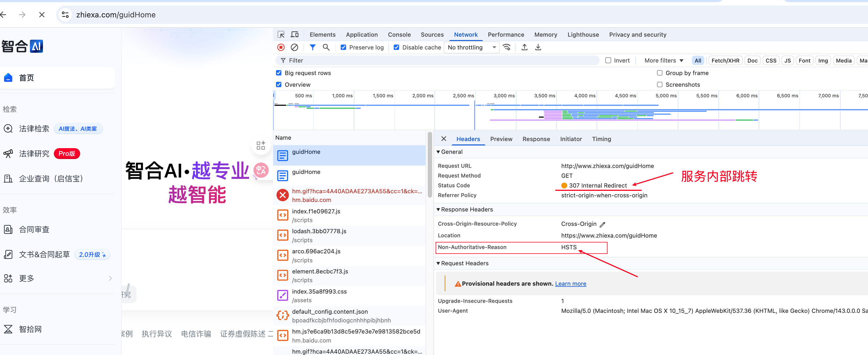Open the No throttling dropdown
This screenshot has height=355, width=868.
click(x=471, y=48)
